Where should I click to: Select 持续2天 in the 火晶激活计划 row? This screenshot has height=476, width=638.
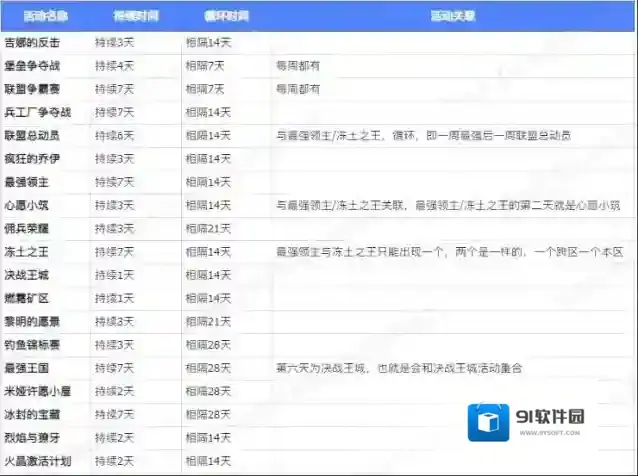[x=114, y=461]
